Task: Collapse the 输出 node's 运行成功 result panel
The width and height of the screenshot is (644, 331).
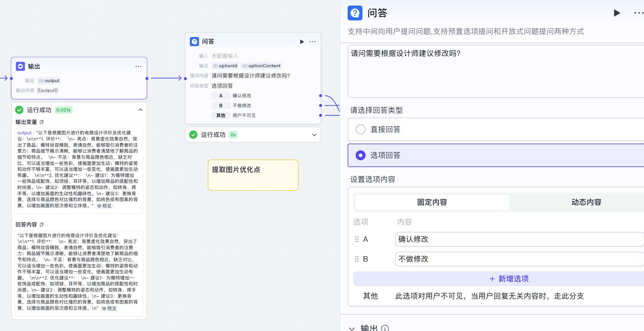Action: pyautogui.click(x=140, y=110)
